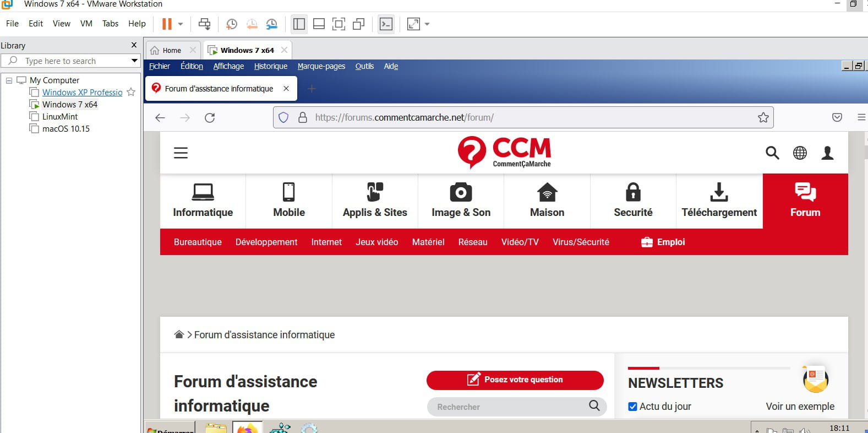Open the VMware File menu
This screenshot has width=868, height=433.
click(x=12, y=24)
